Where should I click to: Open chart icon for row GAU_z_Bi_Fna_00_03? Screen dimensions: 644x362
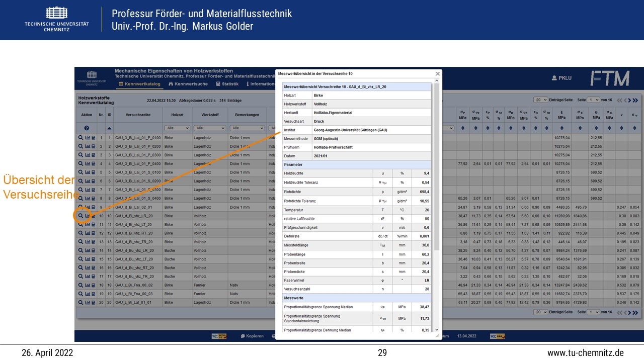pyautogui.click(x=87, y=294)
